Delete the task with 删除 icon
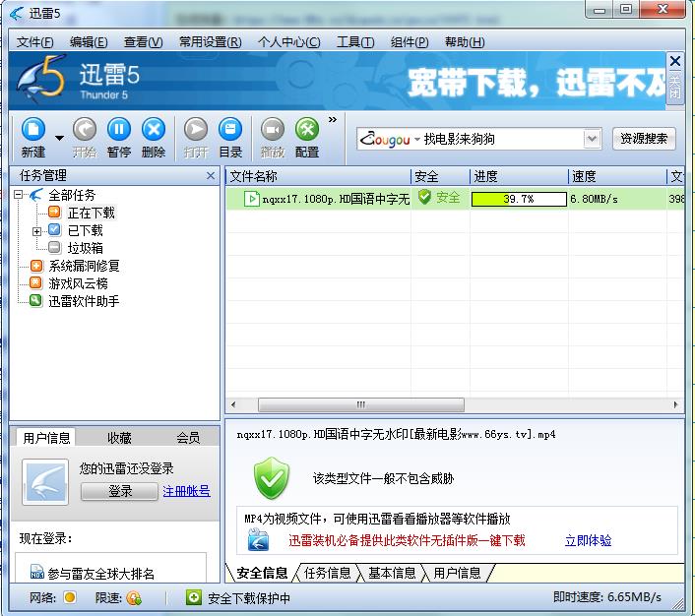The height and width of the screenshot is (616, 695). tap(154, 139)
